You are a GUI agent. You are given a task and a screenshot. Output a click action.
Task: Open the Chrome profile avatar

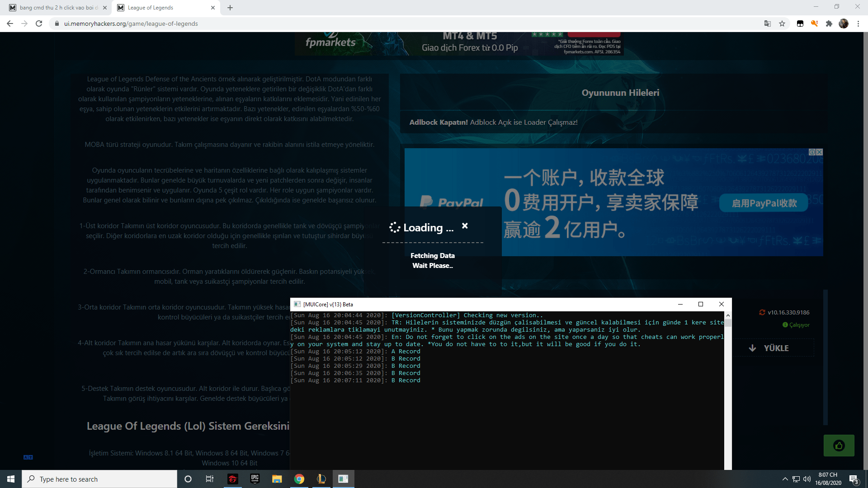tap(844, 23)
